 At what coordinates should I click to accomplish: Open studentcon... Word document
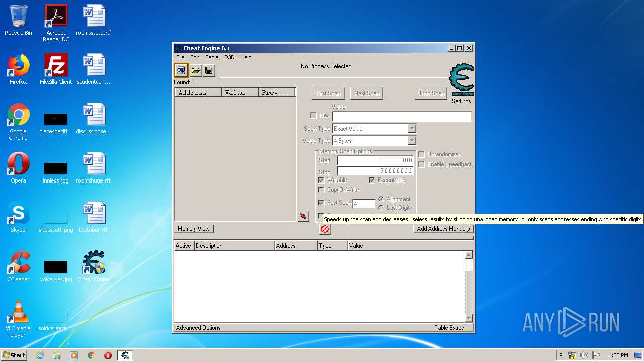point(94,69)
